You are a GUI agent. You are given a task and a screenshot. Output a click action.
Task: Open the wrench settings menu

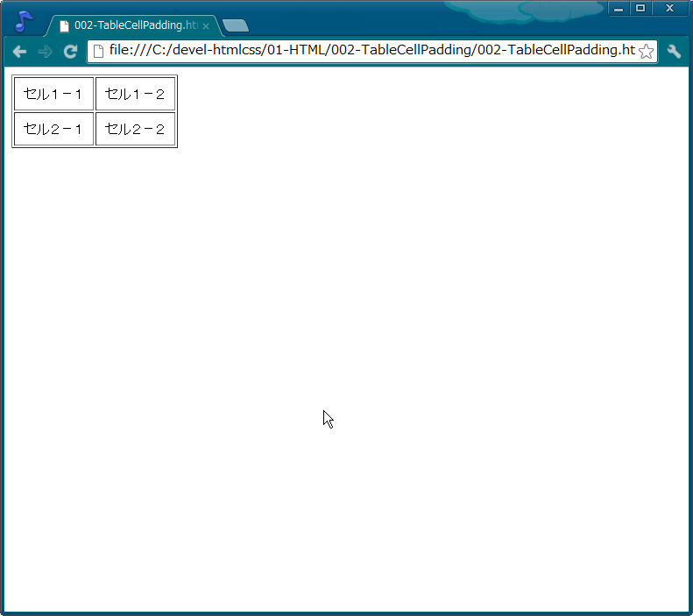click(674, 51)
